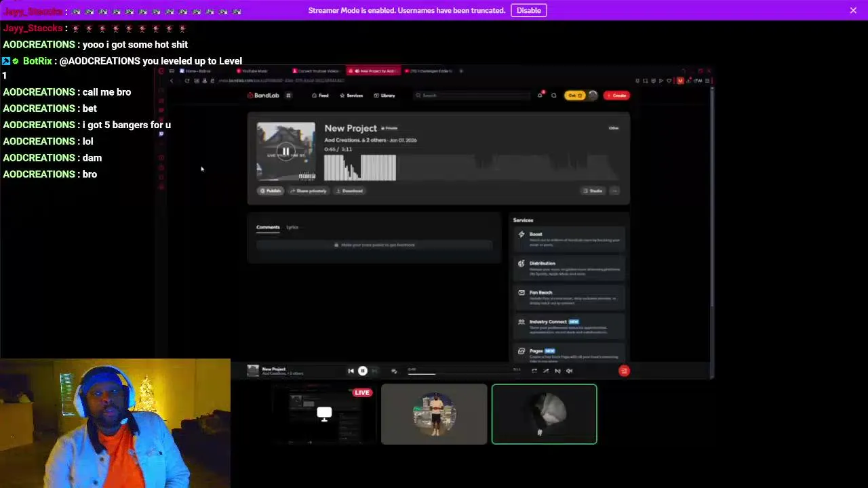Click the 'Aod Creations. & 2 others' credit
868x488 pixels.
click(355, 140)
